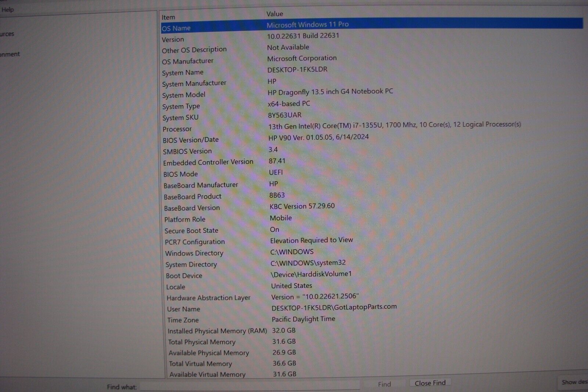Select the Other OS Description row
588x392 pixels.
(372, 49)
